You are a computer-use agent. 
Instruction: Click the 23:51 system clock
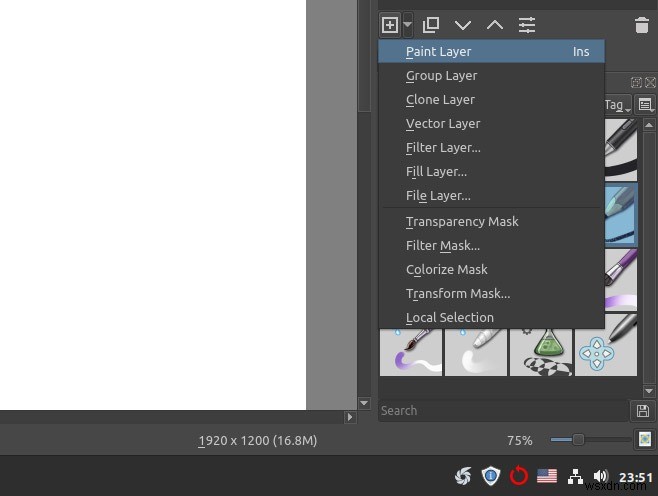click(636, 477)
